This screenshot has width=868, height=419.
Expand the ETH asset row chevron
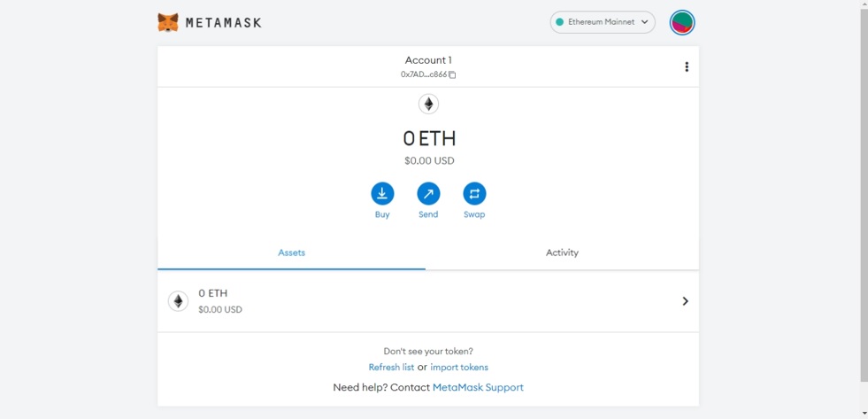coord(686,301)
